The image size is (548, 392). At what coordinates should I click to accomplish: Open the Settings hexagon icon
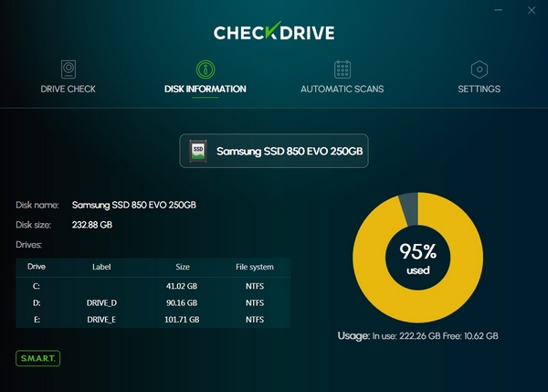479,69
